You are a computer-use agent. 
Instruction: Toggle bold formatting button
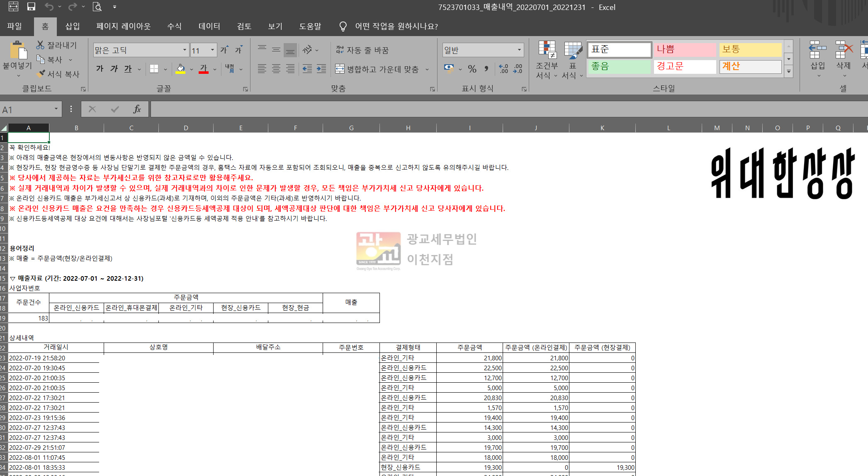100,69
